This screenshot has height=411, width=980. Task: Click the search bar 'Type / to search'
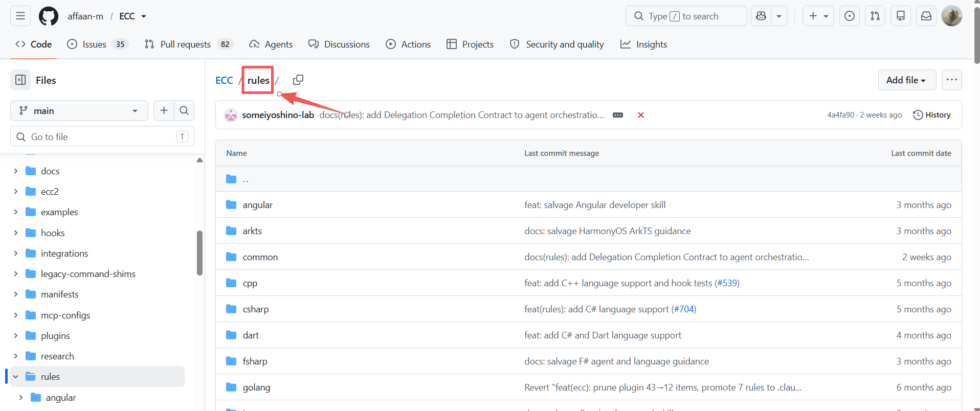(x=686, y=16)
